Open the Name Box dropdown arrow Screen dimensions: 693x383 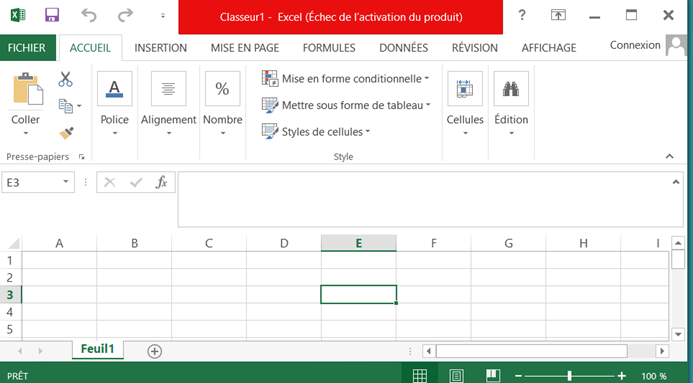coord(65,182)
